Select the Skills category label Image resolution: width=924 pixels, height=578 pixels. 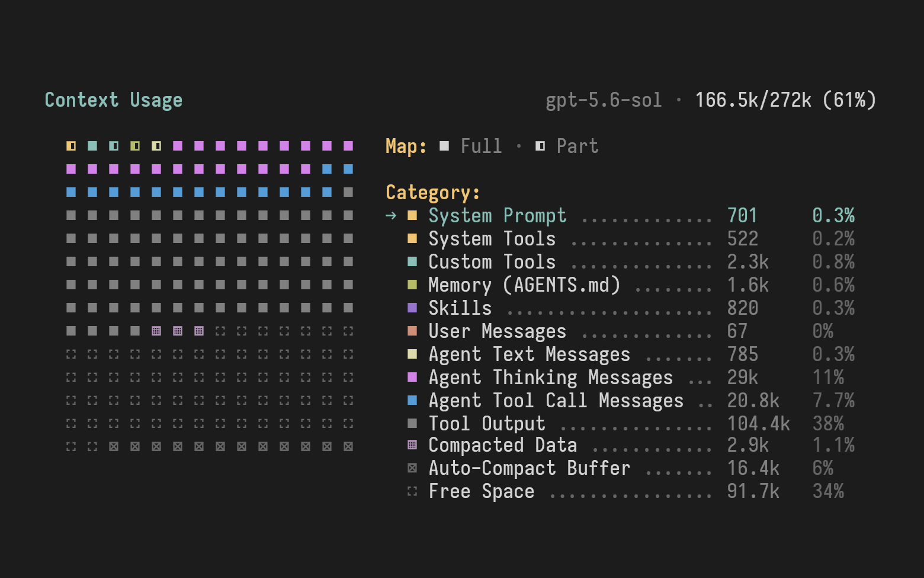(460, 308)
